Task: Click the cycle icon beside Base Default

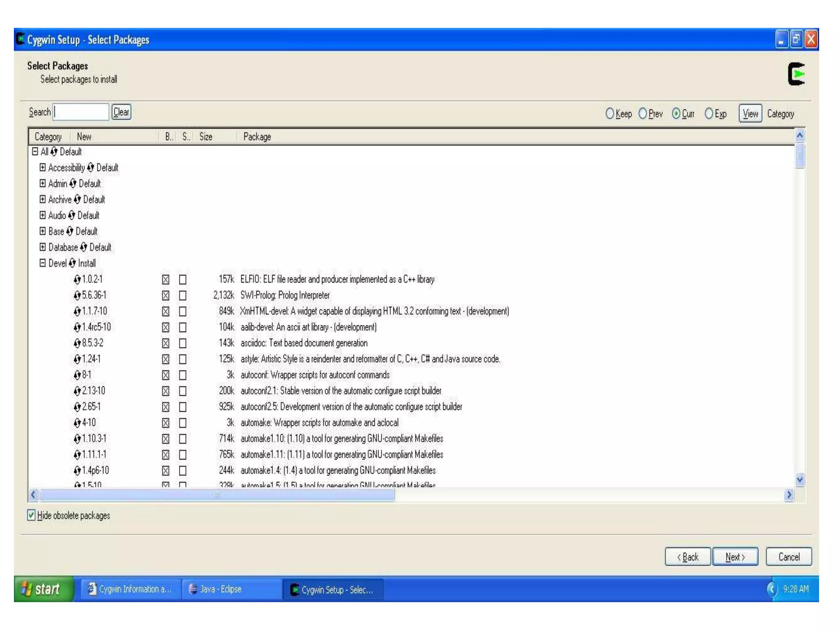Action: [x=70, y=231]
